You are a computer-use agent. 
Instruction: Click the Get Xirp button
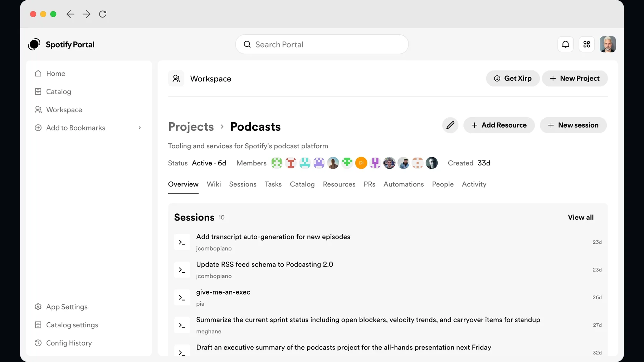pyautogui.click(x=513, y=79)
